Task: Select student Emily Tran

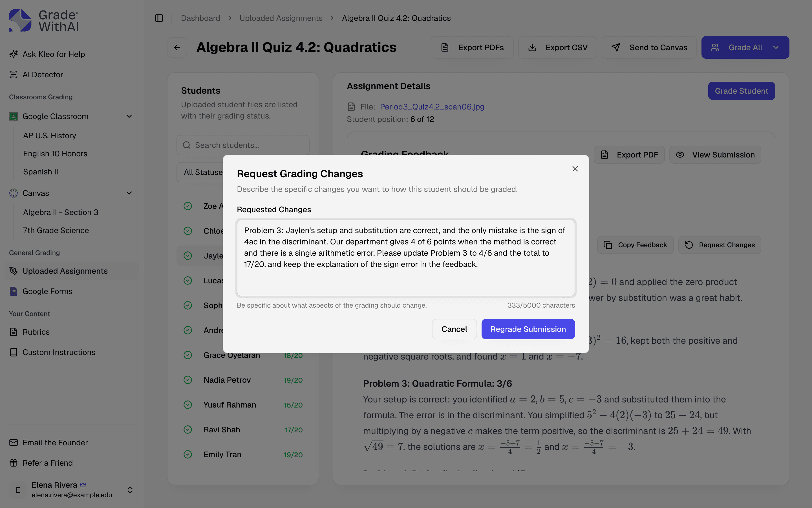Action: tap(243, 455)
